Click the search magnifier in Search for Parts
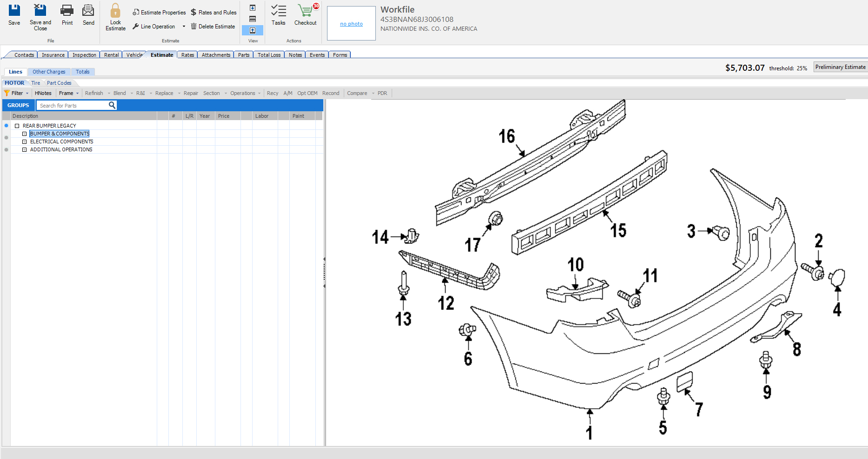 click(x=112, y=105)
